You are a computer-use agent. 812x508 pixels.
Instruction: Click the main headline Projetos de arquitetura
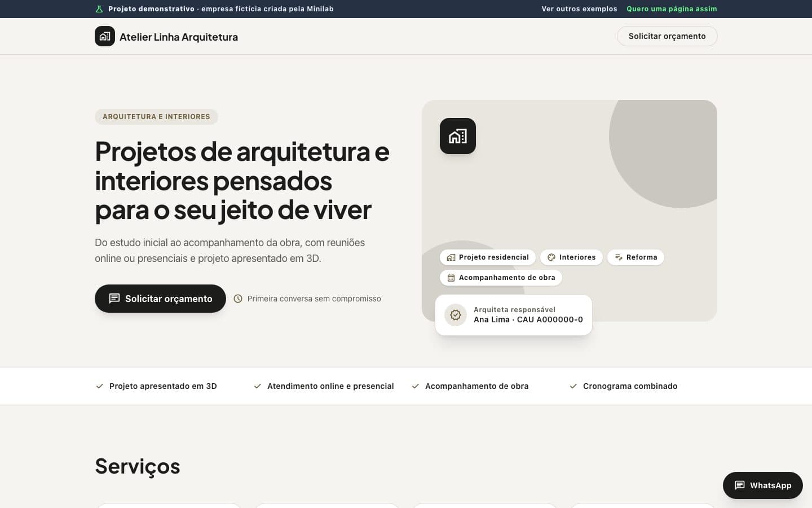pos(242,181)
